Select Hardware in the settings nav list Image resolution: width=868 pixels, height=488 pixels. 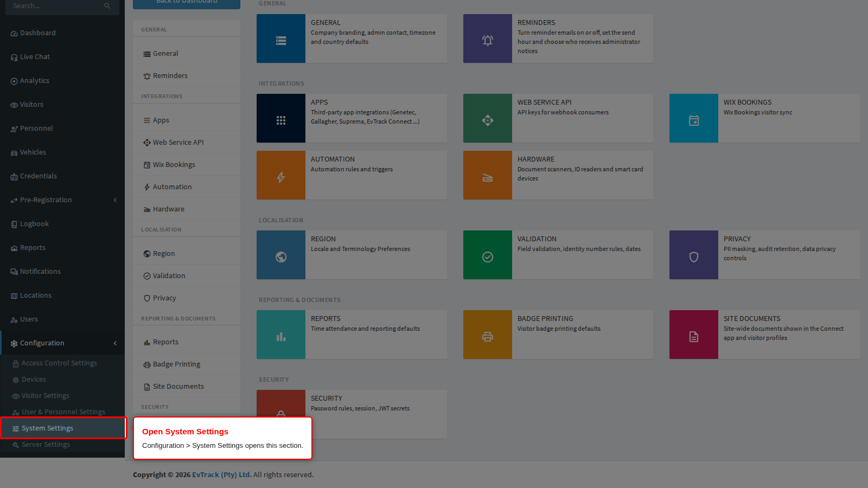coord(187,209)
